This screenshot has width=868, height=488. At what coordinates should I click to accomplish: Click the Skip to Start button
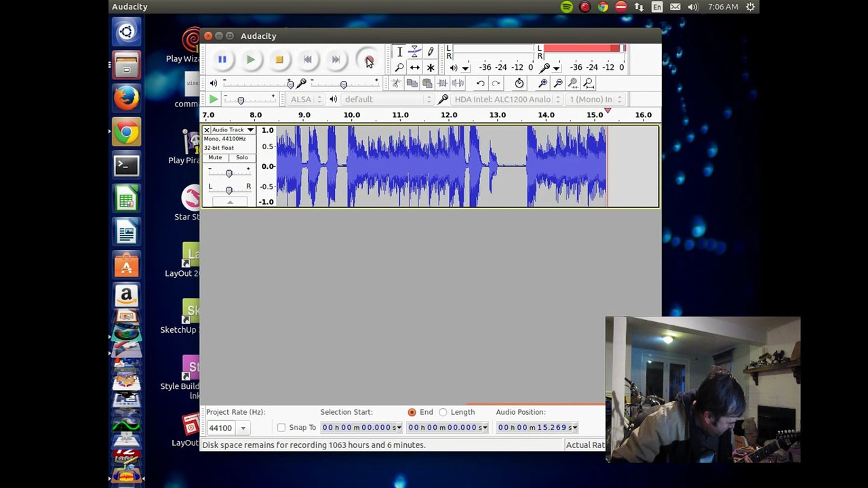[x=307, y=60]
